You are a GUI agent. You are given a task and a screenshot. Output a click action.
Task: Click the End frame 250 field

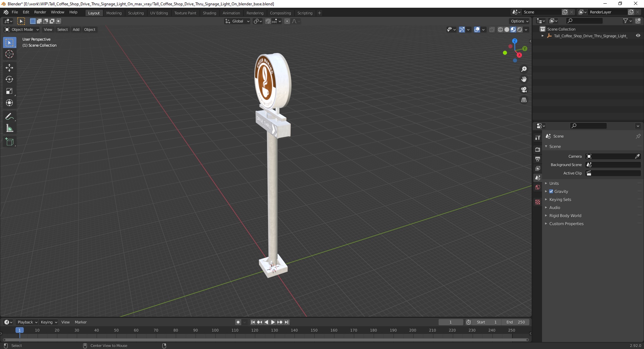(516, 322)
